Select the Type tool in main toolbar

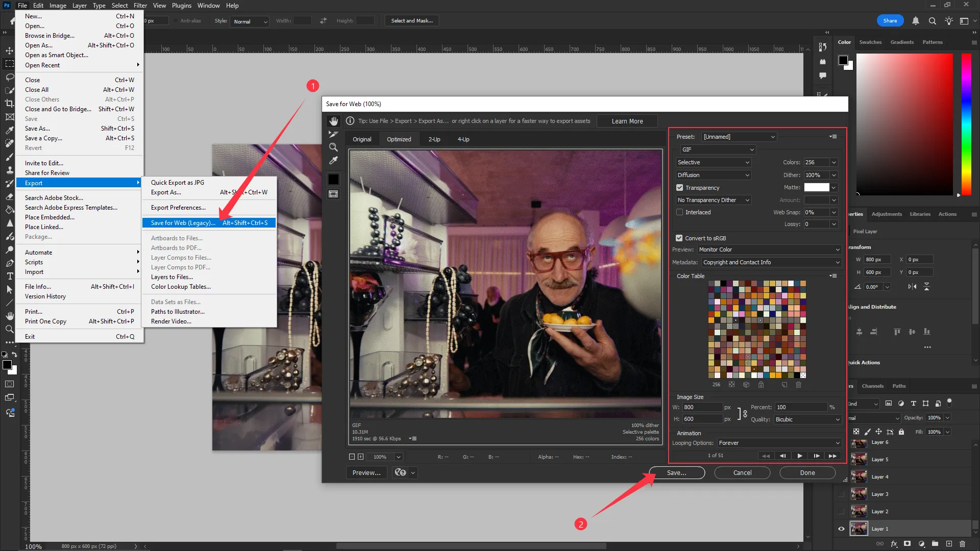click(x=9, y=276)
